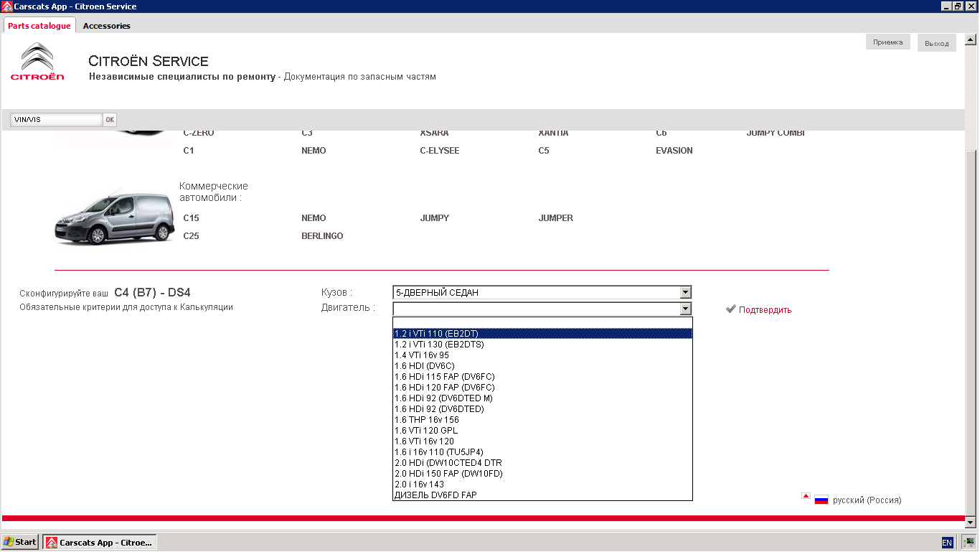
Task: Open the commercial NEMO model beside C15
Action: (314, 218)
